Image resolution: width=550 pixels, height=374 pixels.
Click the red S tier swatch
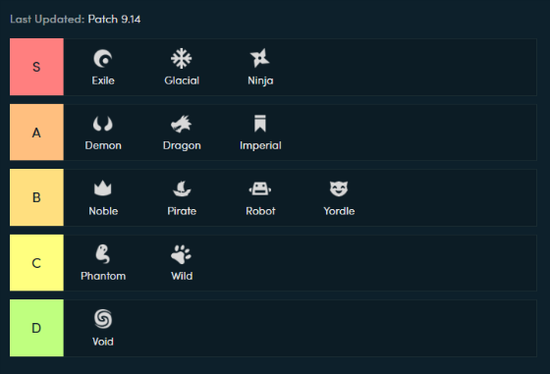pos(37,67)
